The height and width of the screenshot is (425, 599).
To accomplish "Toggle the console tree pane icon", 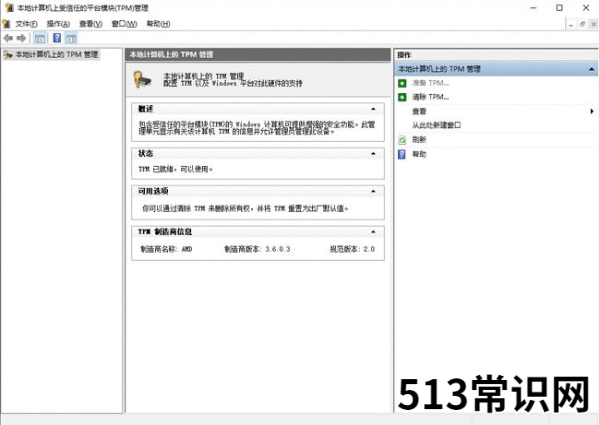I will [x=40, y=38].
